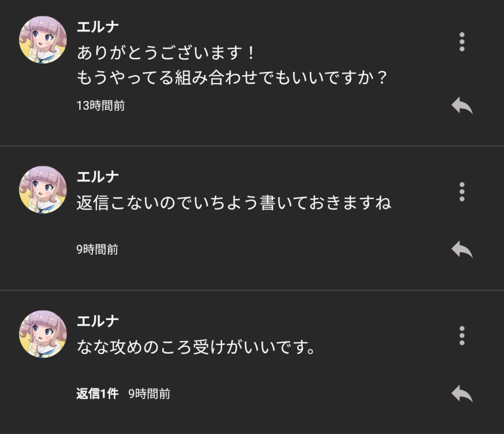Tap エルナ avatar next to なな攻め comment

tap(43, 334)
